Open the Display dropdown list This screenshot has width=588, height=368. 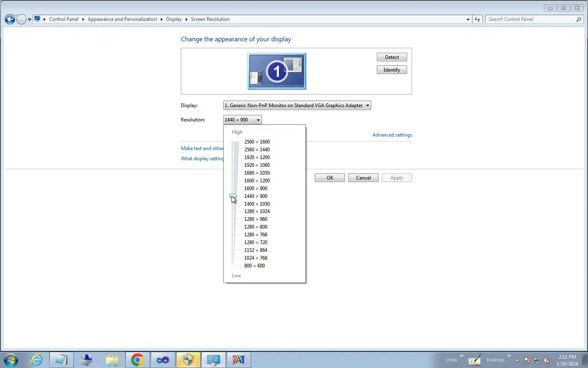coord(297,105)
